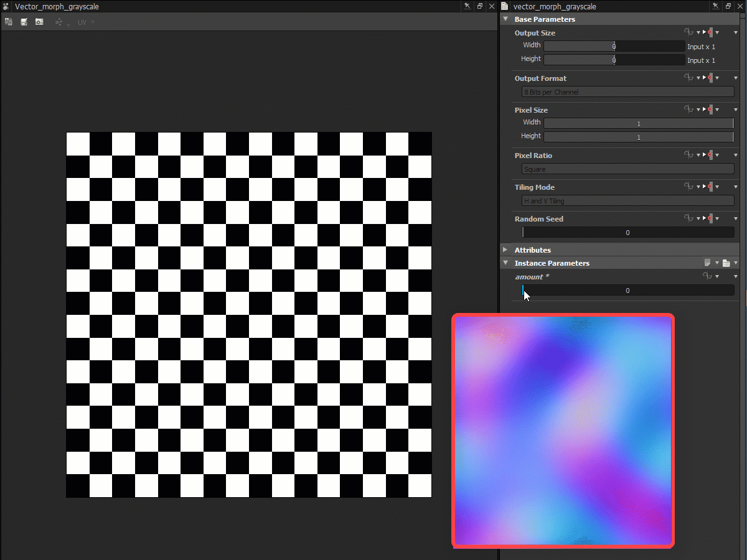
Task: Expand the Attributes section
Action: point(505,250)
